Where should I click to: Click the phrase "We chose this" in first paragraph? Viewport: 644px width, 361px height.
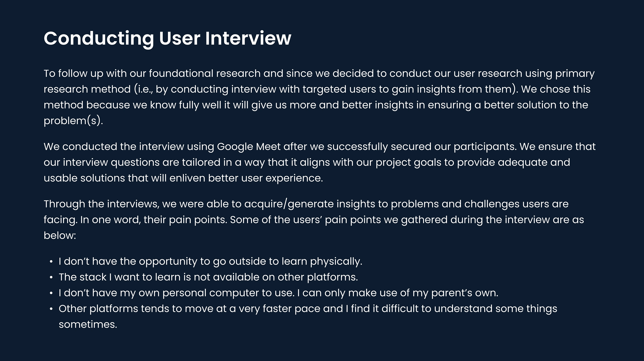click(555, 89)
